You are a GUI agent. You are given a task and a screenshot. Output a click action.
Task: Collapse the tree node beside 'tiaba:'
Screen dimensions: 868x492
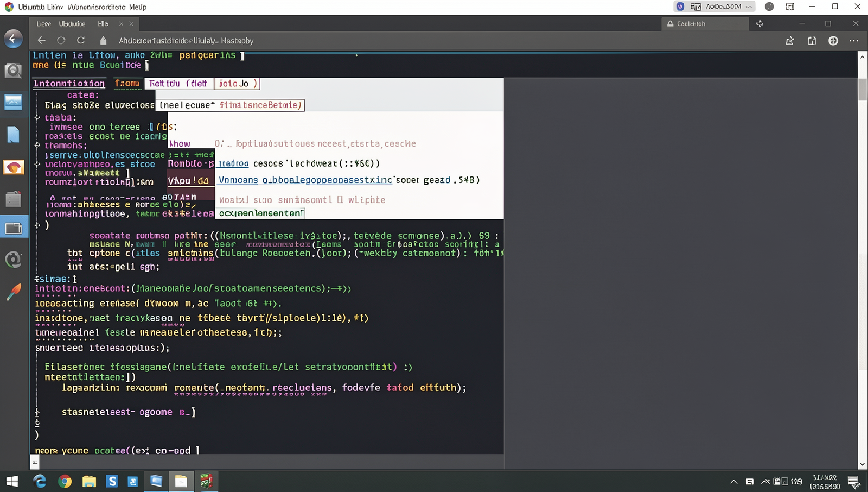point(37,117)
